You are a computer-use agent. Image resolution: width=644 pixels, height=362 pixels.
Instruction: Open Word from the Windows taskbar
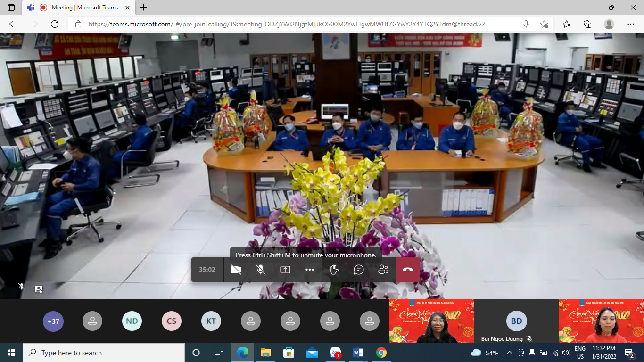[x=358, y=353]
